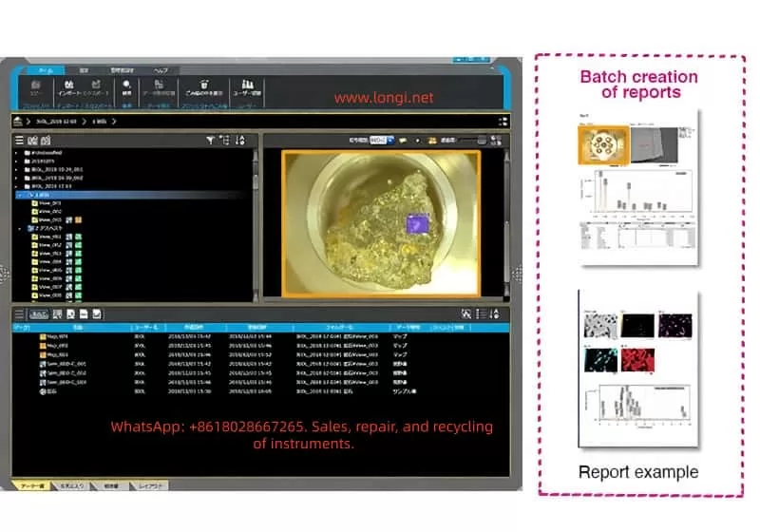Click the home icon in breadcrumb bar
The width and height of the screenshot is (760, 532).
pyautogui.click(x=18, y=121)
